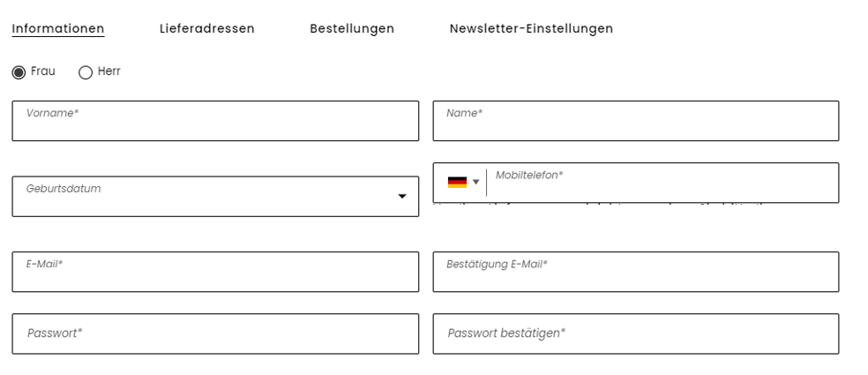Focus the Name input field

[x=636, y=121]
